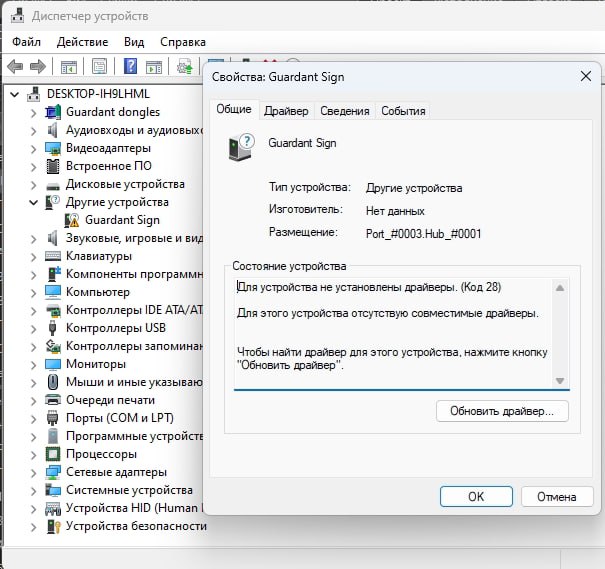Click the Обновить драйвер button
Viewport: 605px width, 569px height.
coord(502,411)
